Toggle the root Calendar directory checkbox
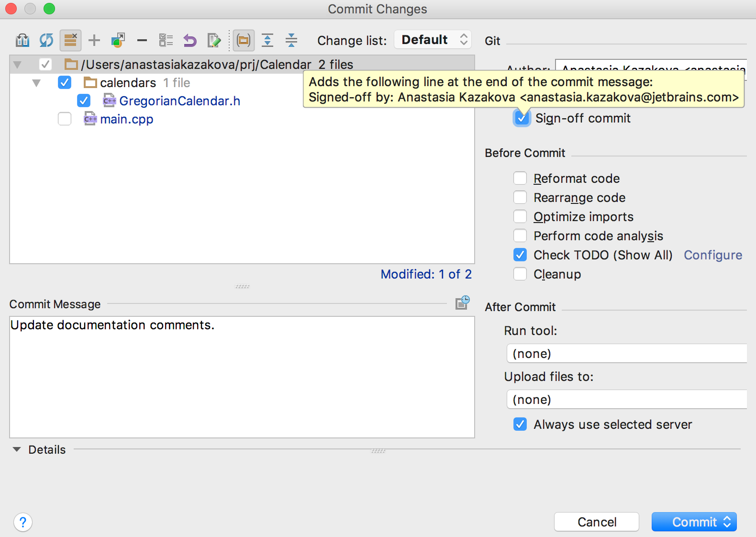Image resolution: width=756 pixels, height=537 pixels. tap(45, 64)
